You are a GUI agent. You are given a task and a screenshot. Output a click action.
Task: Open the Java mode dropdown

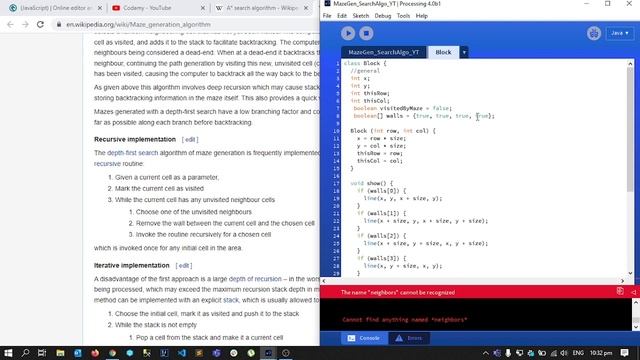pyautogui.click(x=620, y=33)
